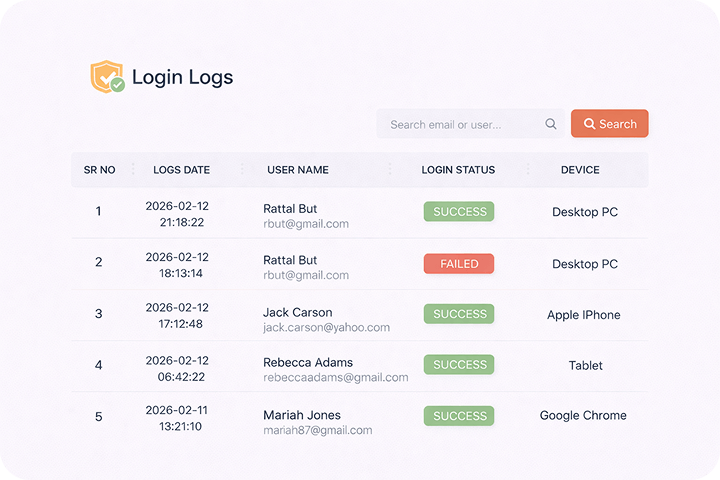The height and width of the screenshot is (480, 720).
Task: Click the Login Logs shield icon
Action: coord(107,77)
